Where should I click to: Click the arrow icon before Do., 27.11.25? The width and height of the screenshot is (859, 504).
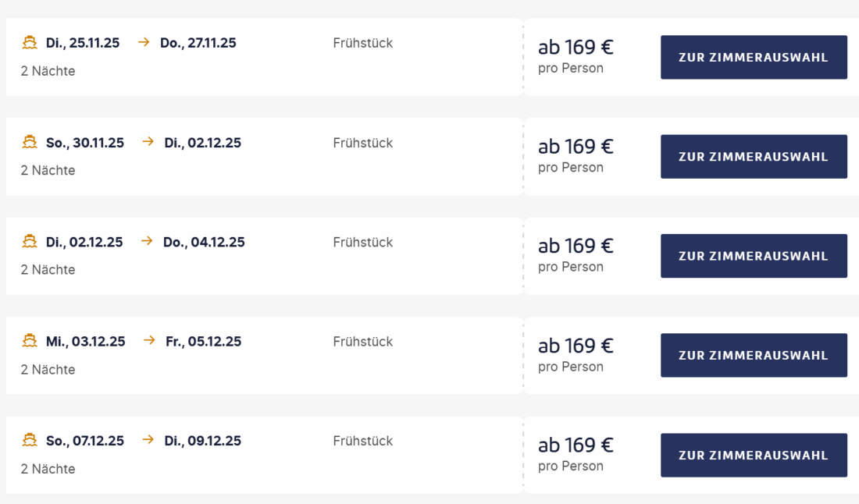click(144, 43)
